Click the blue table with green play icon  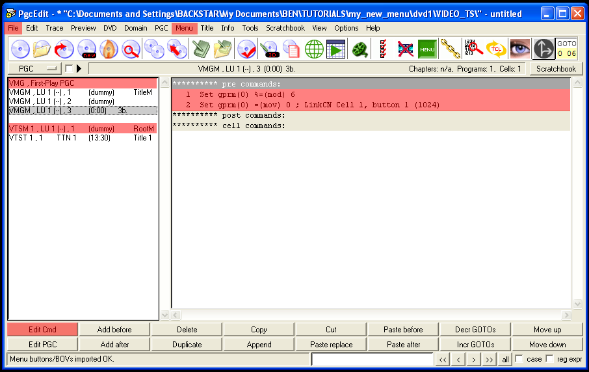(336, 49)
